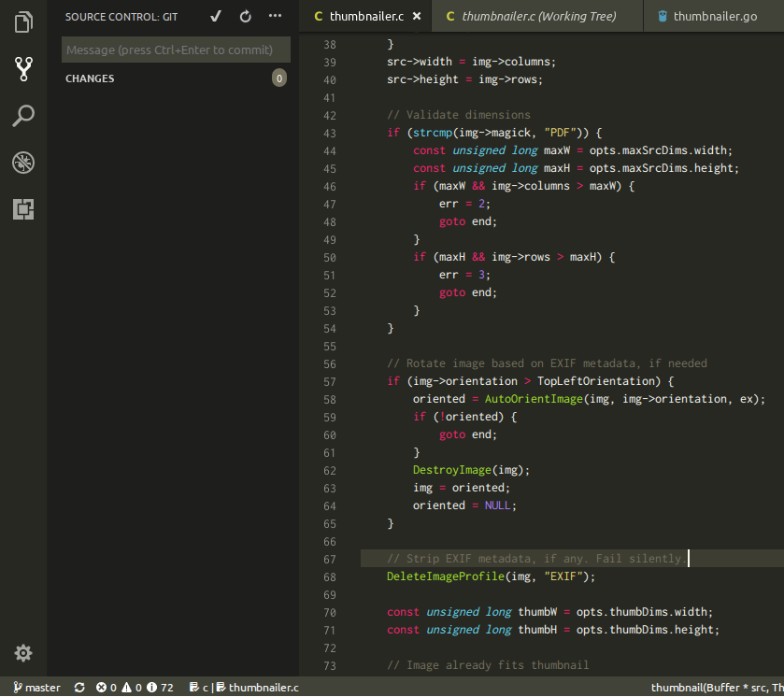Click the '// Image already fits thumbnail' comment
The height and width of the screenshot is (697, 784).
488,665
